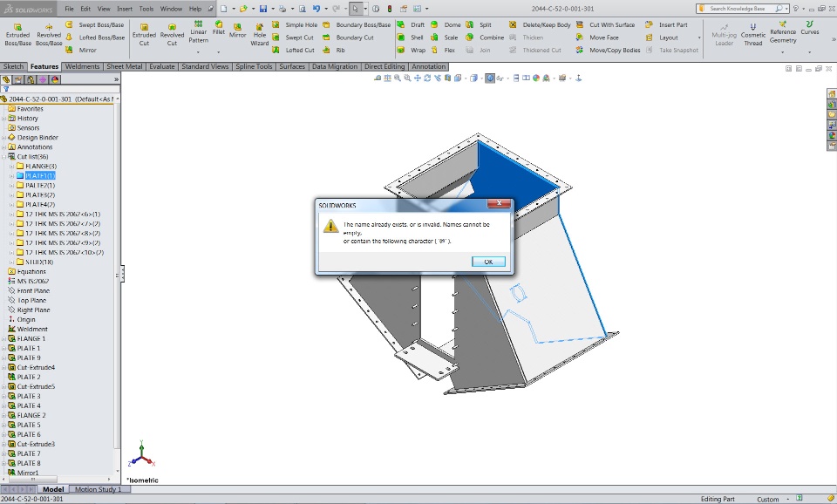
Task: Open the Reference Geometry tool
Action: click(x=783, y=32)
